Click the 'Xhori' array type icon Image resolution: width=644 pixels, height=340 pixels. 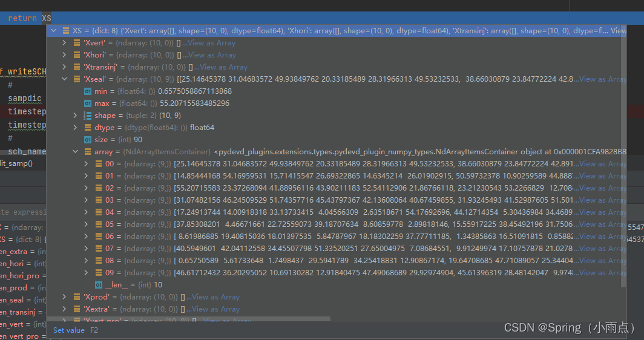pyautogui.click(x=77, y=54)
